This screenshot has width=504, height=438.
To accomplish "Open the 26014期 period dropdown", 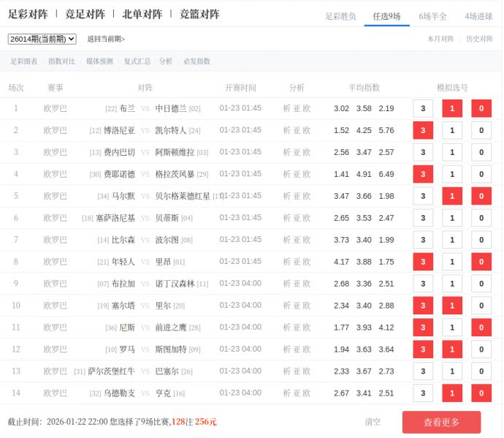I will click(x=42, y=39).
